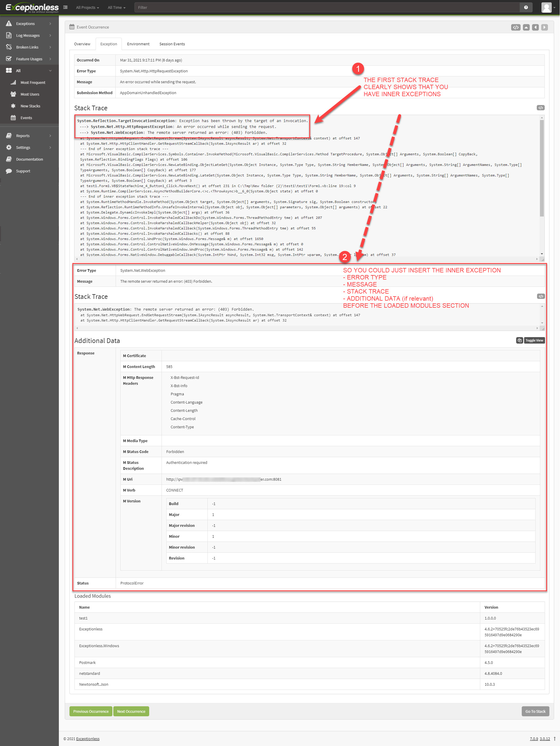The image size is (560, 746).
Task: Open the All Projects dropdown
Action: 87,7
